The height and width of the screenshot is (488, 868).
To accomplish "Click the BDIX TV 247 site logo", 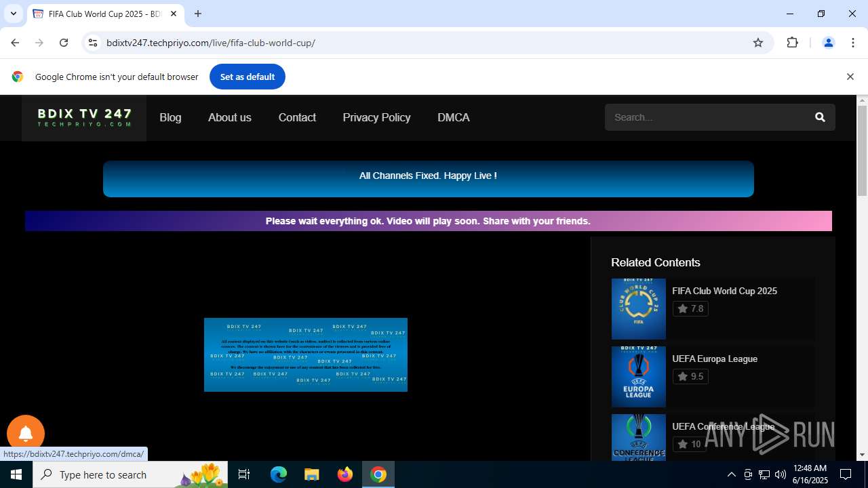I will [x=84, y=118].
